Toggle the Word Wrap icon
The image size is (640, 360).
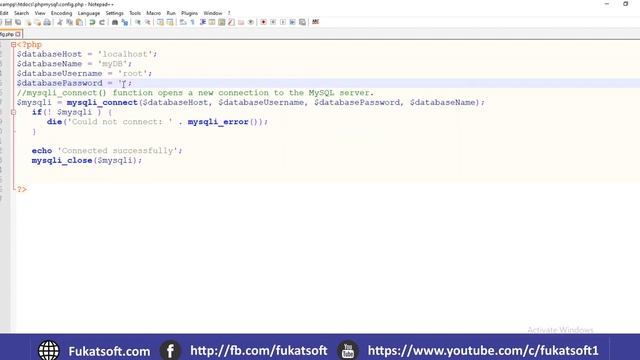click(x=183, y=22)
